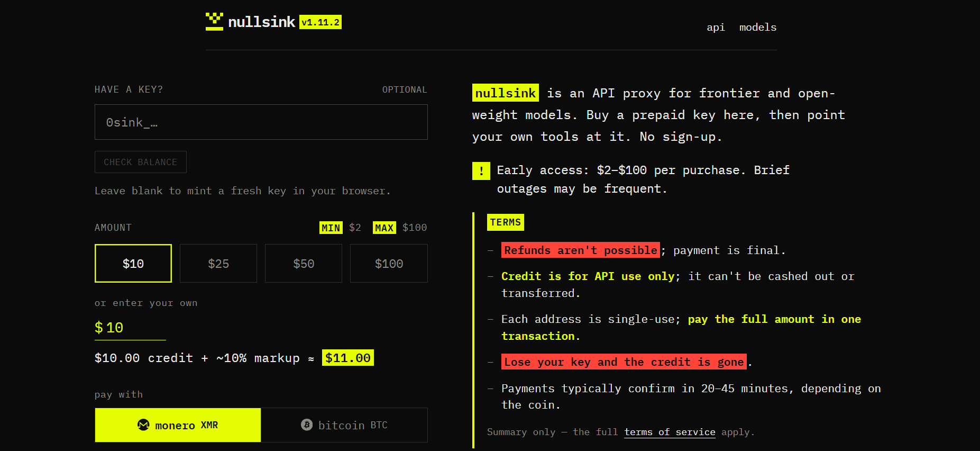Image resolution: width=980 pixels, height=451 pixels.
Task: Click the custom amount field showing 10
Action: click(130, 328)
